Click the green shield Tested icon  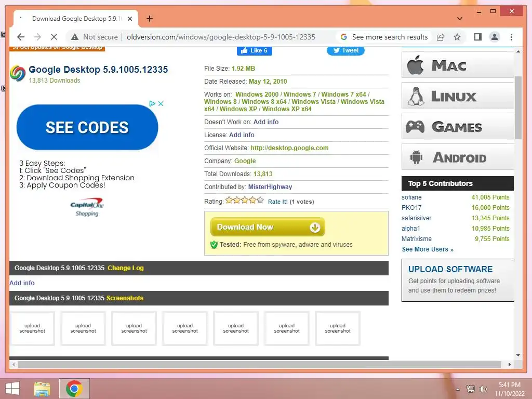214,245
